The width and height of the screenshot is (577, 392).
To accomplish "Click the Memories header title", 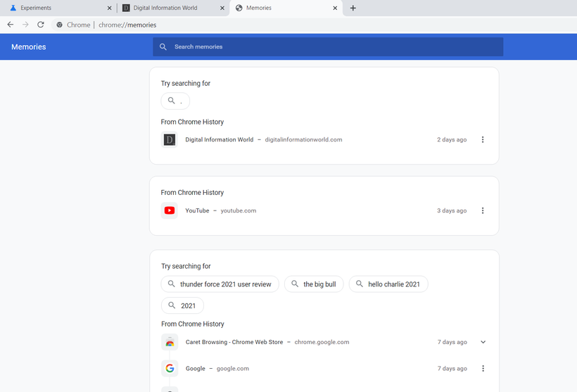I will tap(29, 46).
